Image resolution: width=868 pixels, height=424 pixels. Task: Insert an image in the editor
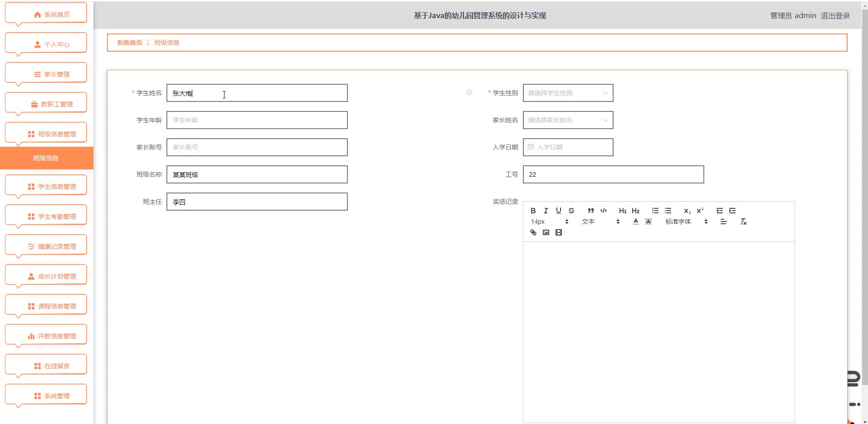pos(546,232)
